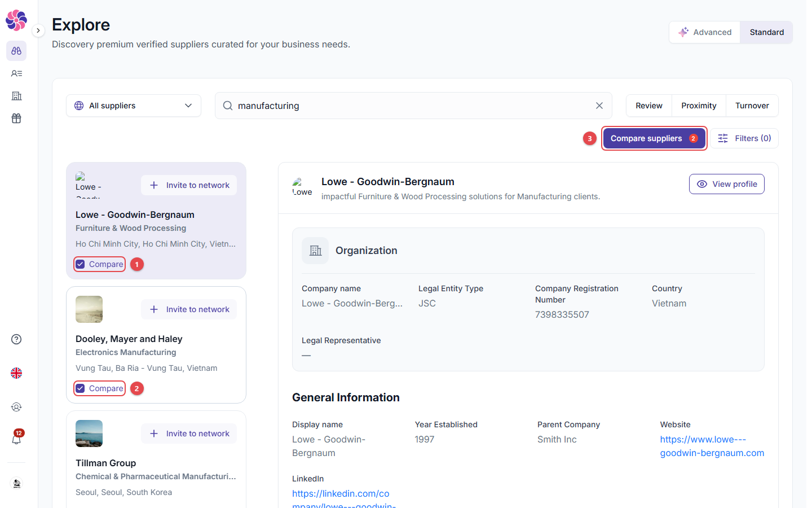Screen dimensions: 812x508
Task: Invite Tillman Group to network
Action: click(189, 433)
